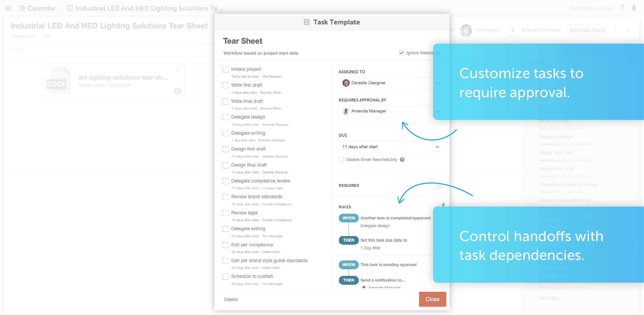Viewport: 644px width, 315px height.
Task: Click Schedule This Project
Action: pos(541,30)
